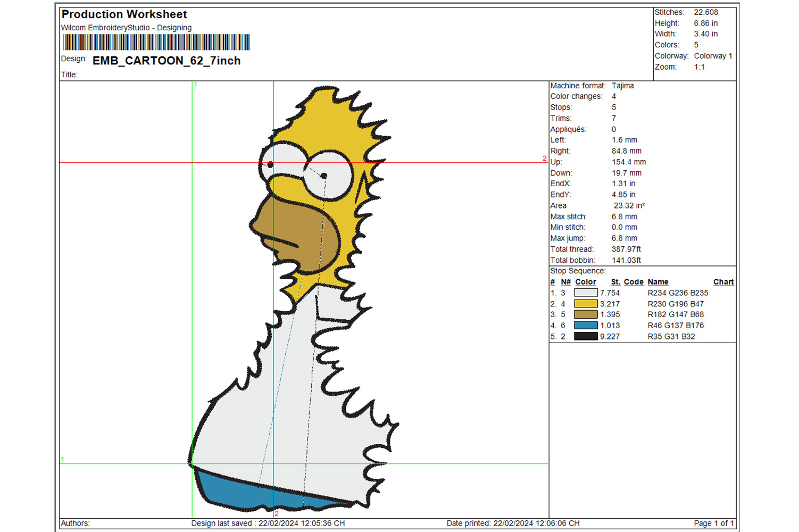The height and width of the screenshot is (532, 799).
Task: Click the Stop Sequence heading
Action: [578, 271]
